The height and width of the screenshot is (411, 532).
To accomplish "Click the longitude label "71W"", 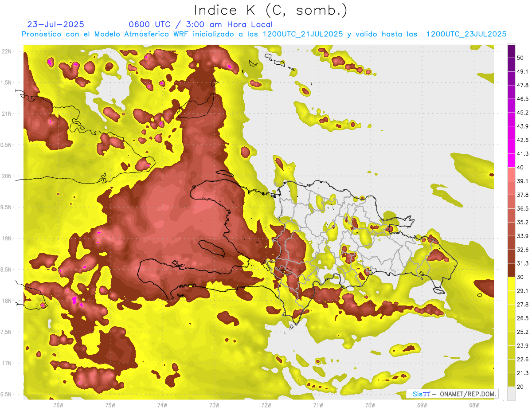I will 318,405.
